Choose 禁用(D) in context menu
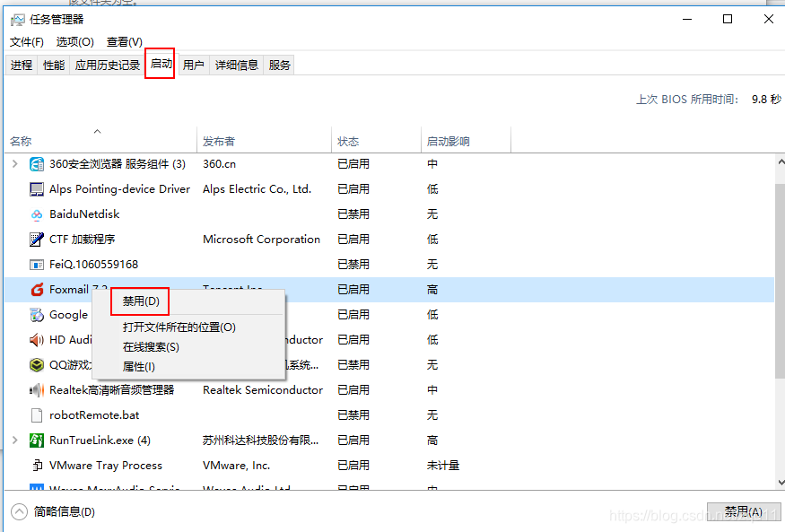This screenshot has width=785, height=532. (188, 301)
